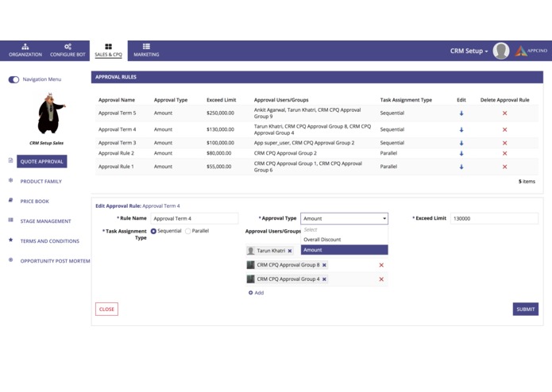Viewport: 552px width, 392px height.
Task: Delete Approval Rule 2
Action: click(x=504, y=154)
